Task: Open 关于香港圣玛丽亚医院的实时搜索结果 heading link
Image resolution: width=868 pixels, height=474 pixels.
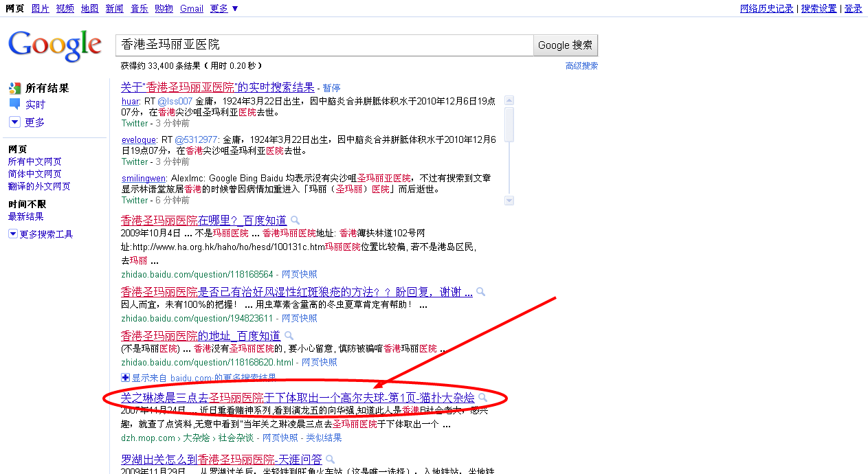Action: click(x=218, y=87)
